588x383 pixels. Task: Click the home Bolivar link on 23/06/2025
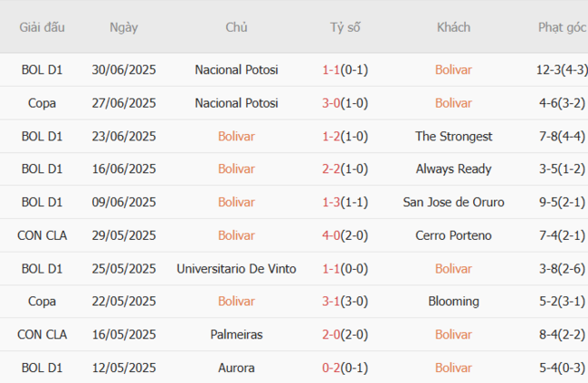click(x=236, y=136)
